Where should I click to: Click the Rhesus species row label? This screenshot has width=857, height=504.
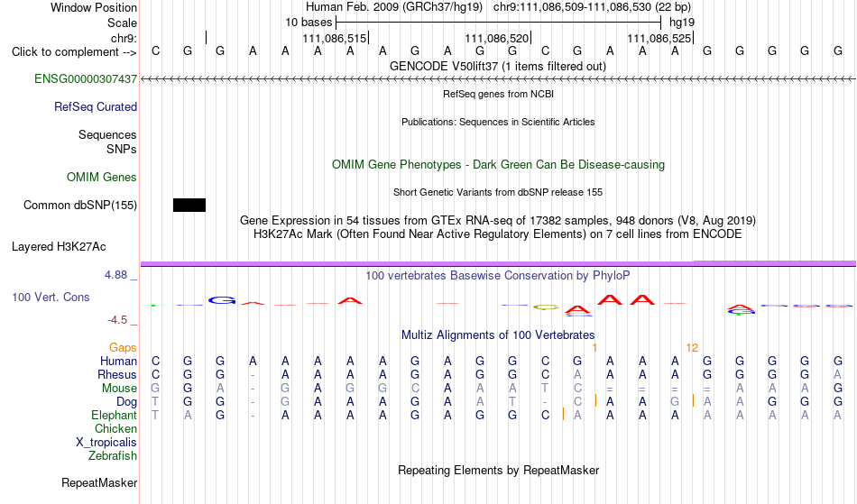click(x=117, y=374)
